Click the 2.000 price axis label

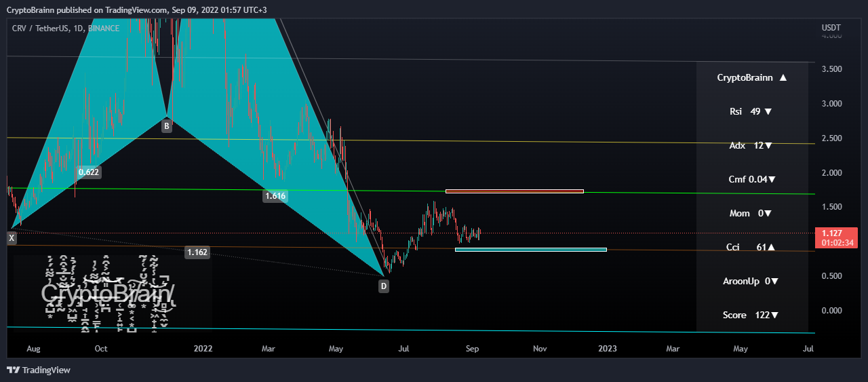[831, 173]
